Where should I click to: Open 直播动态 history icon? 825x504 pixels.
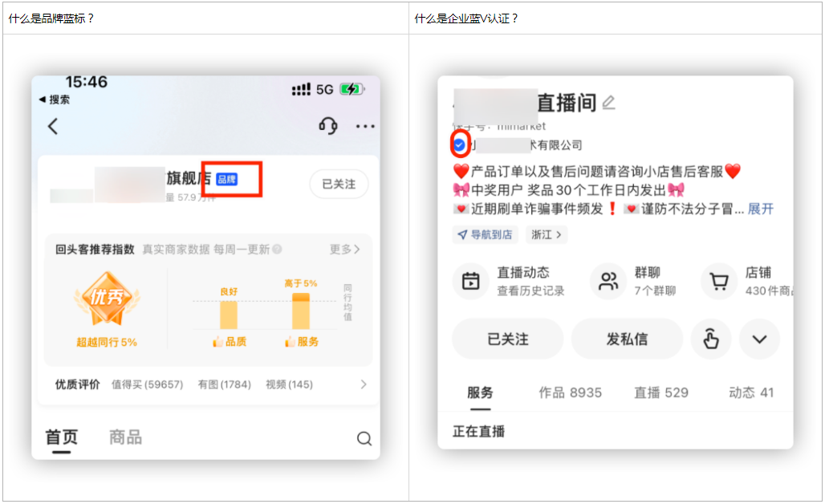[470, 281]
